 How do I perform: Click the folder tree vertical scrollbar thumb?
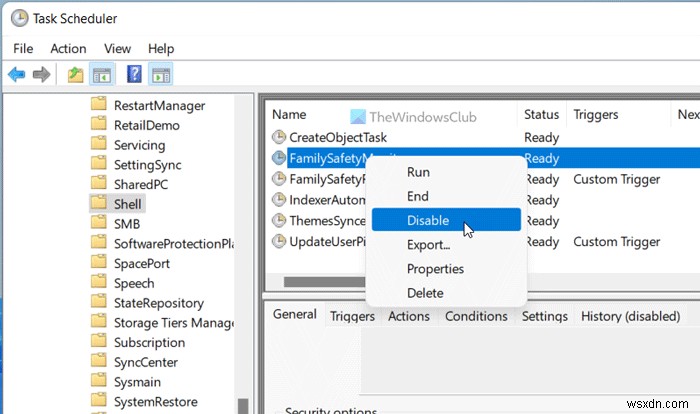243,406
